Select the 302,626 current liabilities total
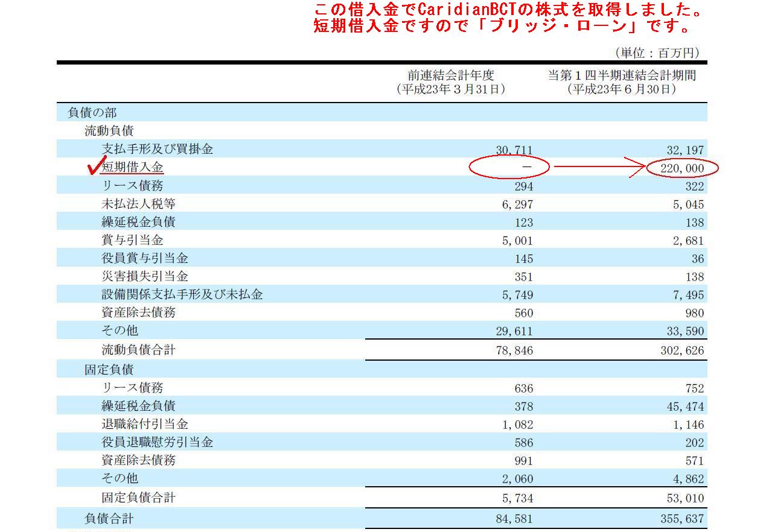This screenshot has width=772, height=532. [x=682, y=350]
